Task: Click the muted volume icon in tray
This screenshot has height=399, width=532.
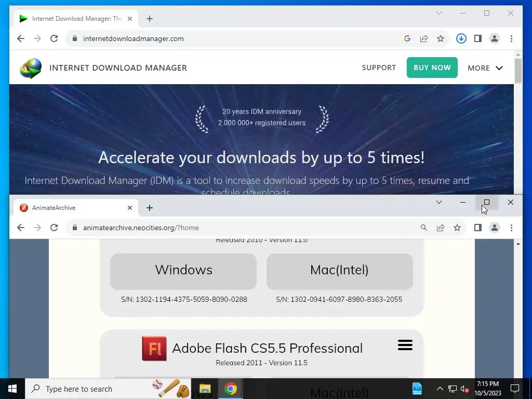Action: tap(464, 389)
